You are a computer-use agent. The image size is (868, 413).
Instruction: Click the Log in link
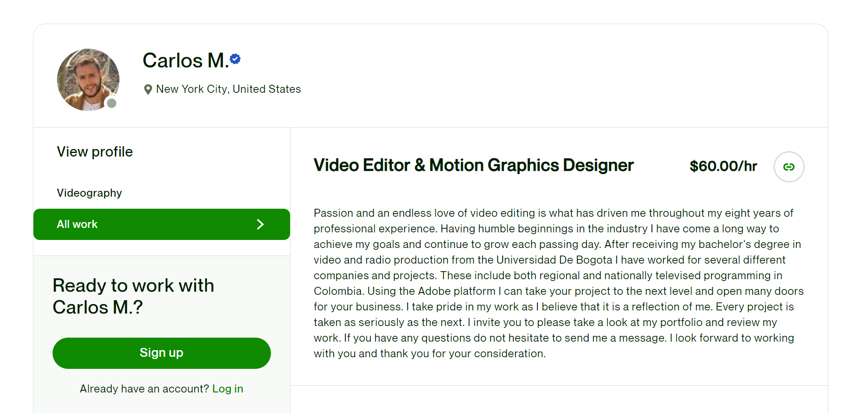(x=228, y=388)
